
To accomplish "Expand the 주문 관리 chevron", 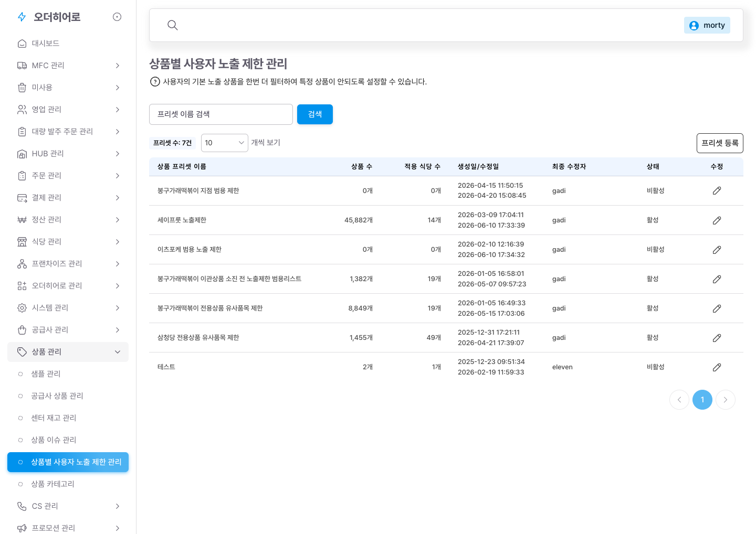I will (x=118, y=176).
